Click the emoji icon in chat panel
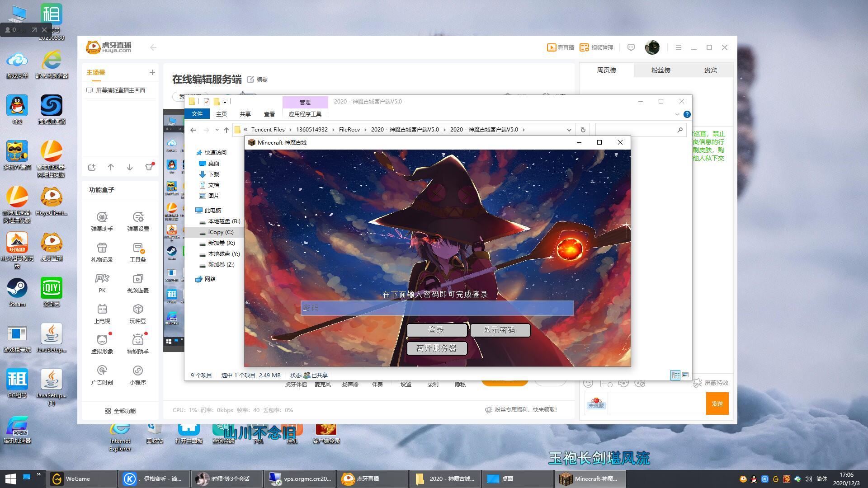868x488 pixels. 588,383
